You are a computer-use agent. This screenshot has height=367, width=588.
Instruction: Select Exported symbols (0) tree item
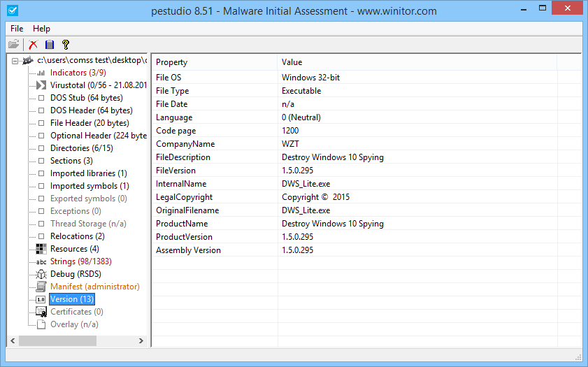tap(89, 199)
